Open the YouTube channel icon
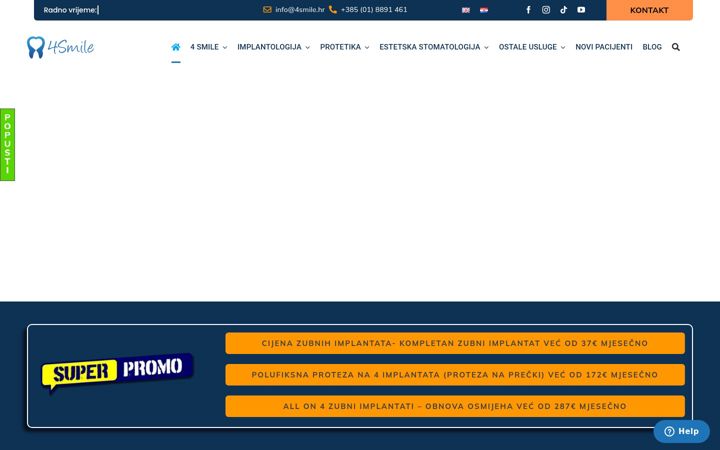The width and height of the screenshot is (720, 450). coord(581,10)
